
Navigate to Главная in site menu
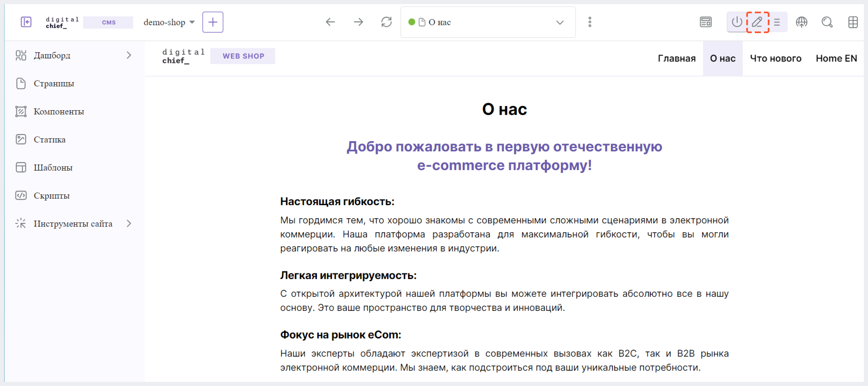point(677,58)
